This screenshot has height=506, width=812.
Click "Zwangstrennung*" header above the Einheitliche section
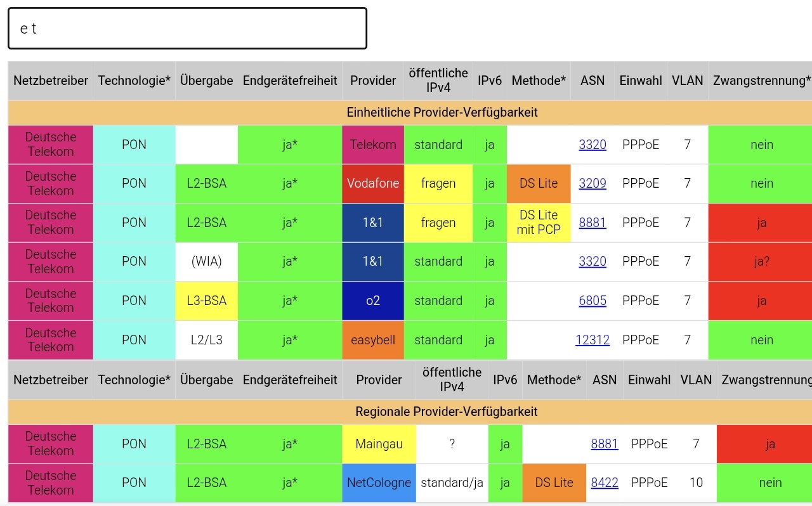click(x=761, y=81)
